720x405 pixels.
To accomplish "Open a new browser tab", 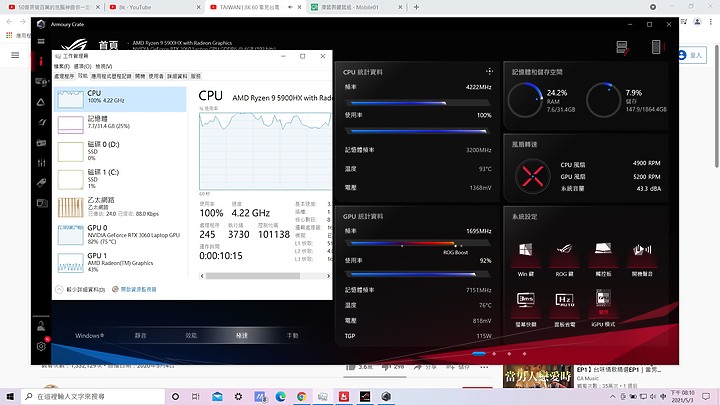I will tap(416, 7).
